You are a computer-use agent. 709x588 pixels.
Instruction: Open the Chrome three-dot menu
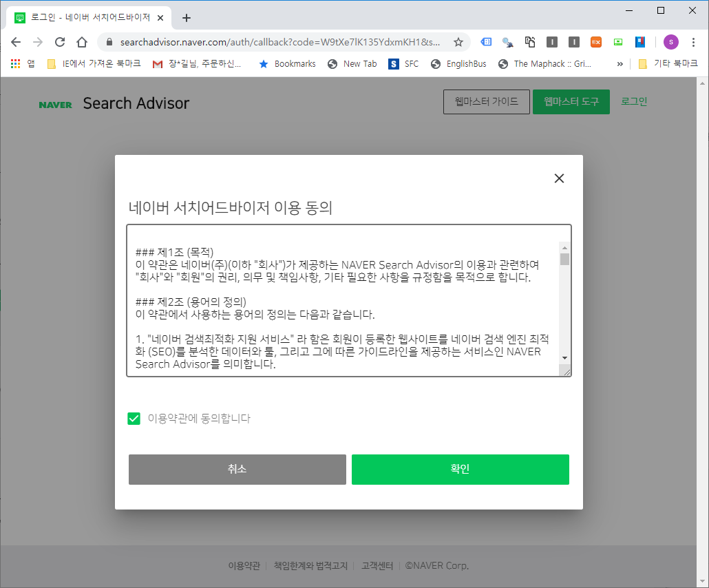(x=693, y=42)
